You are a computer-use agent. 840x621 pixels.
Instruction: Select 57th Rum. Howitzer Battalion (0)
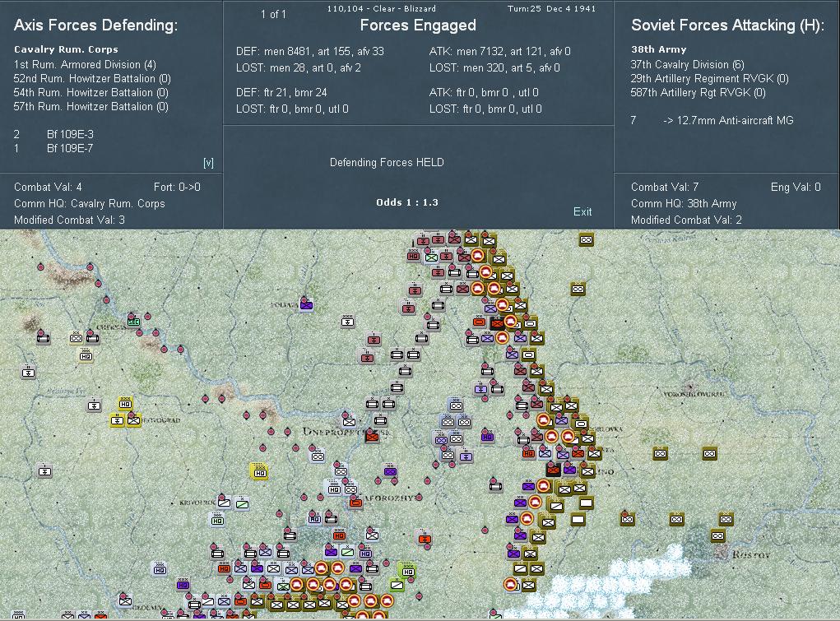coord(91,106)
